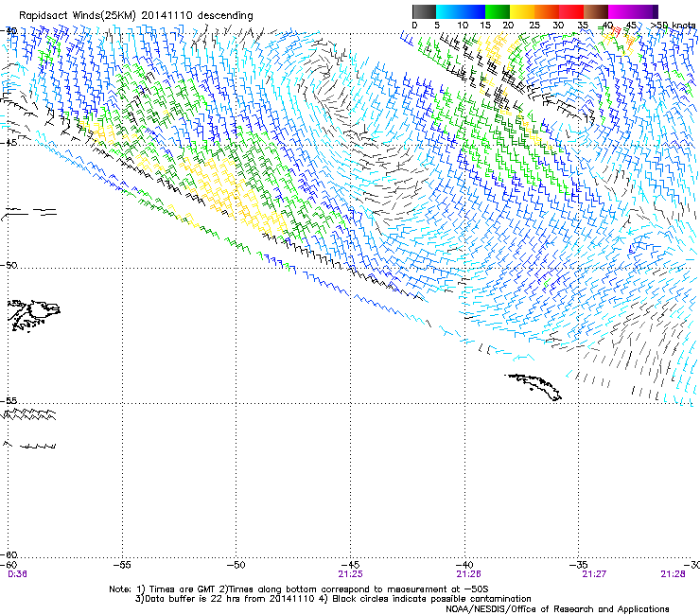Click the legend scale label '25'
Screen dimensions: 700x615
(x=534, y=26)
